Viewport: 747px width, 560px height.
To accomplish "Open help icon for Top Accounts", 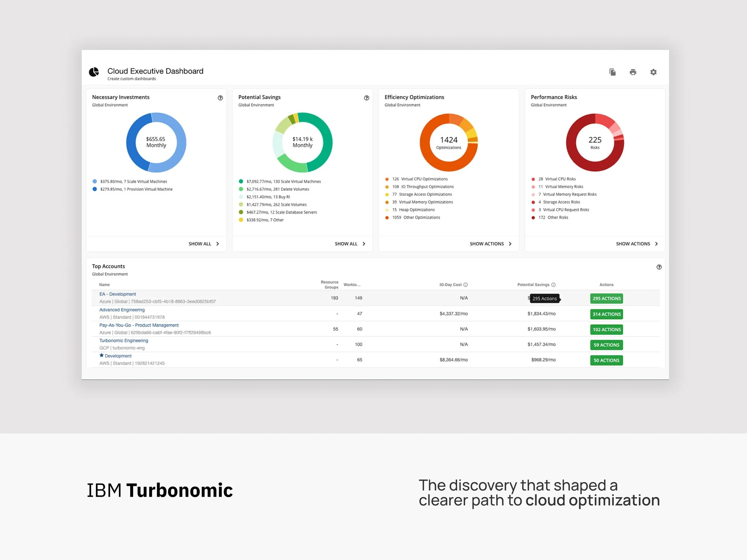I will (659, 267).
